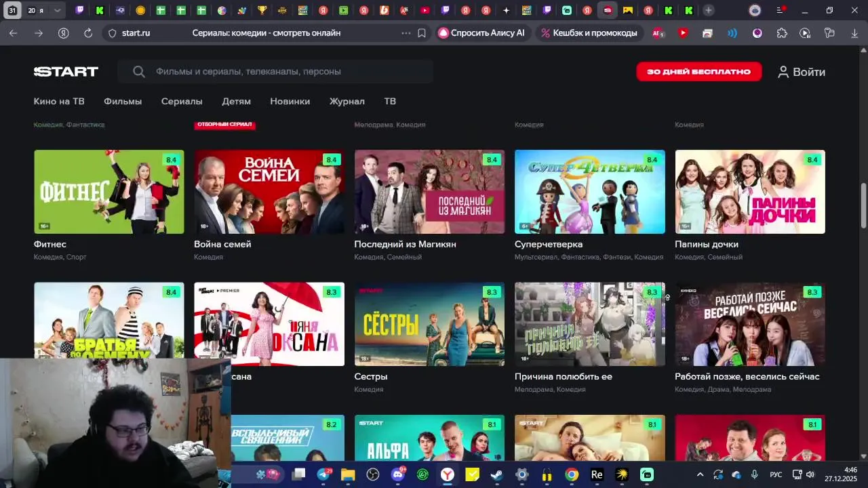The height and width of the screenshot is (488, 868).
Task: Click the page vertical scrollbar thumb
Action: click(863, 205)
